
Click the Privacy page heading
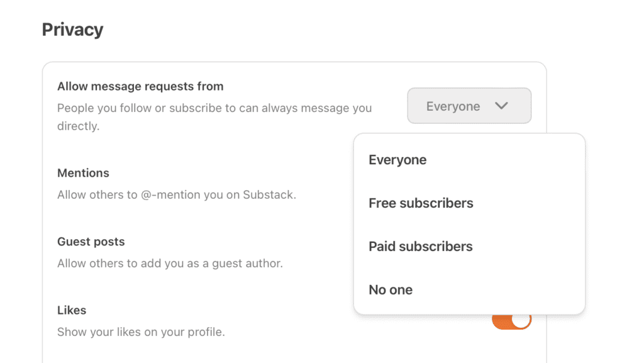tap(72, 29)
